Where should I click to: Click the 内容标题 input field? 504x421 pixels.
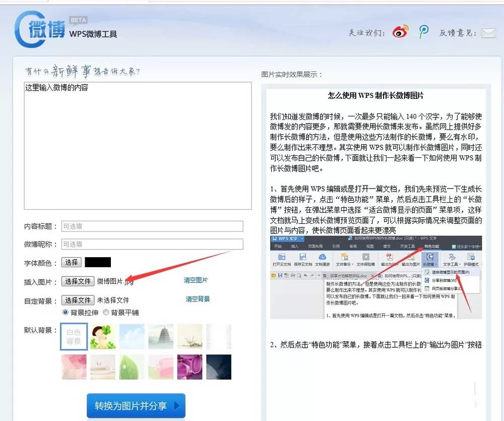tap(152, 226)
